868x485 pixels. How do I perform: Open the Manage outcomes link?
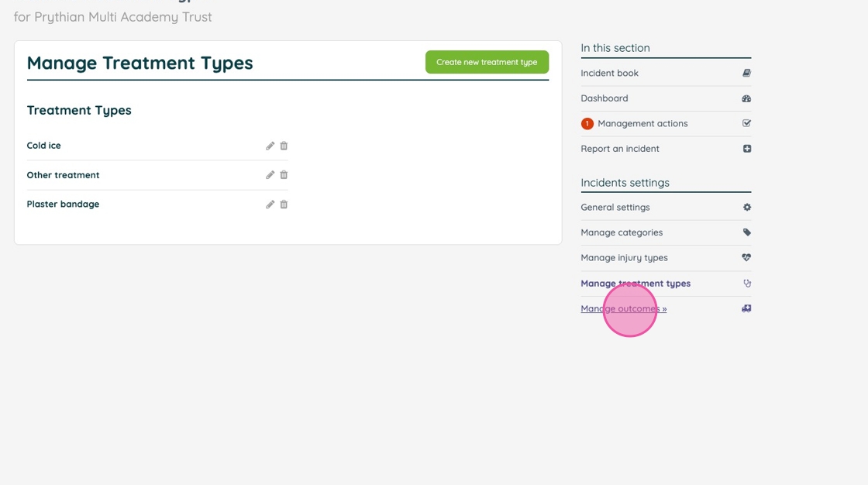623,309
